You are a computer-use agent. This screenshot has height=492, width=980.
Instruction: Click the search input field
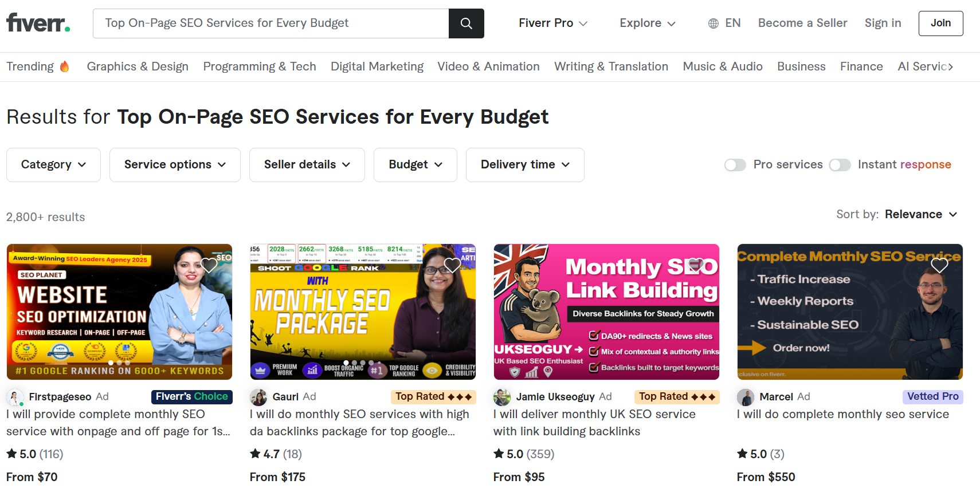(x=271, y=23)
